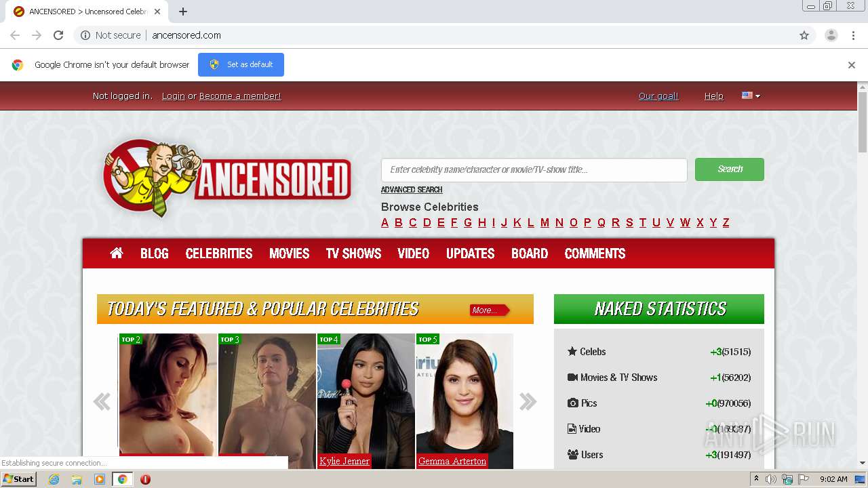Open the UPDATES menu item

point(471,253)
